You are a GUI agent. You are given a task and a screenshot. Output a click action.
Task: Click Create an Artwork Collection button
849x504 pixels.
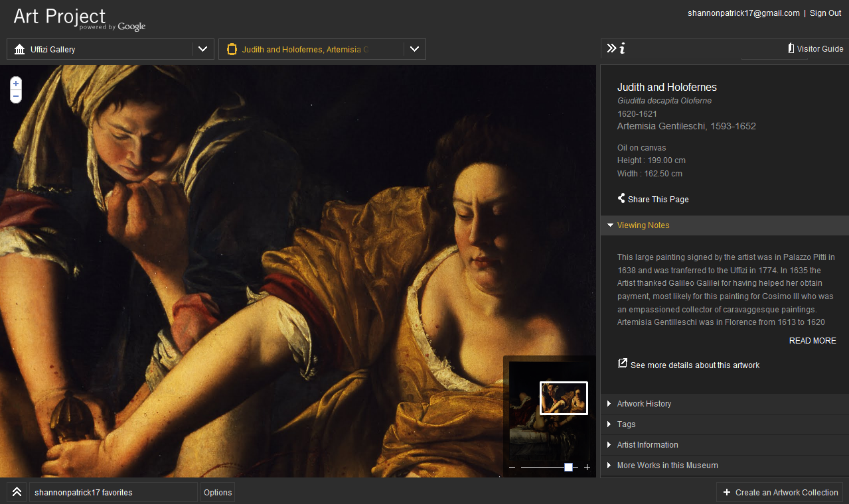pos(779,492)
